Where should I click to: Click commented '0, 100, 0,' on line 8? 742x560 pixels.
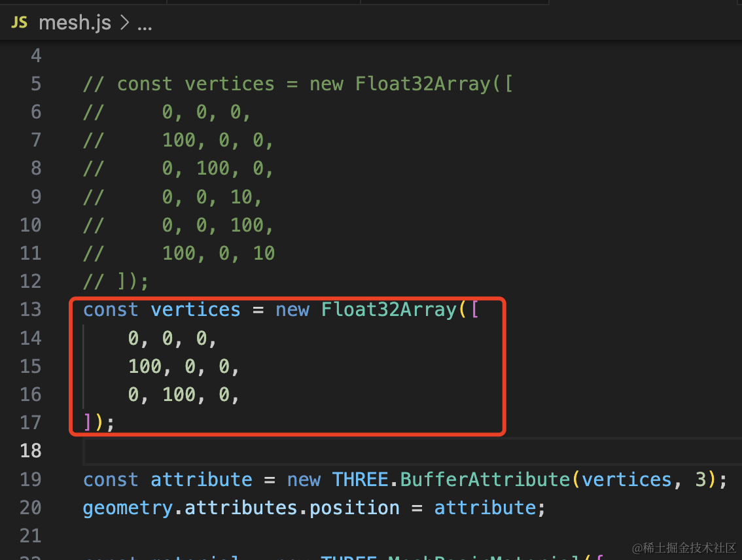(218, 168)
